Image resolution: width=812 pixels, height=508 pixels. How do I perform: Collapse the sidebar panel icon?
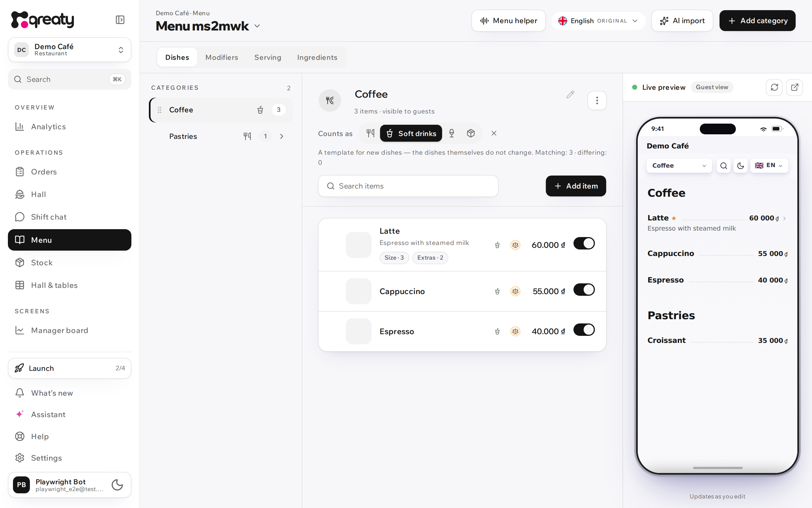120,20
